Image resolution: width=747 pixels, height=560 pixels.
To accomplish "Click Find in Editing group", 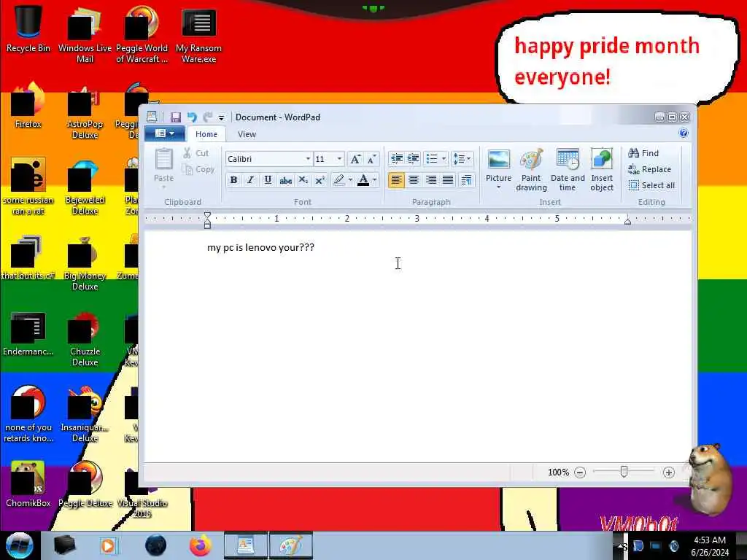I will click(643, 153).
